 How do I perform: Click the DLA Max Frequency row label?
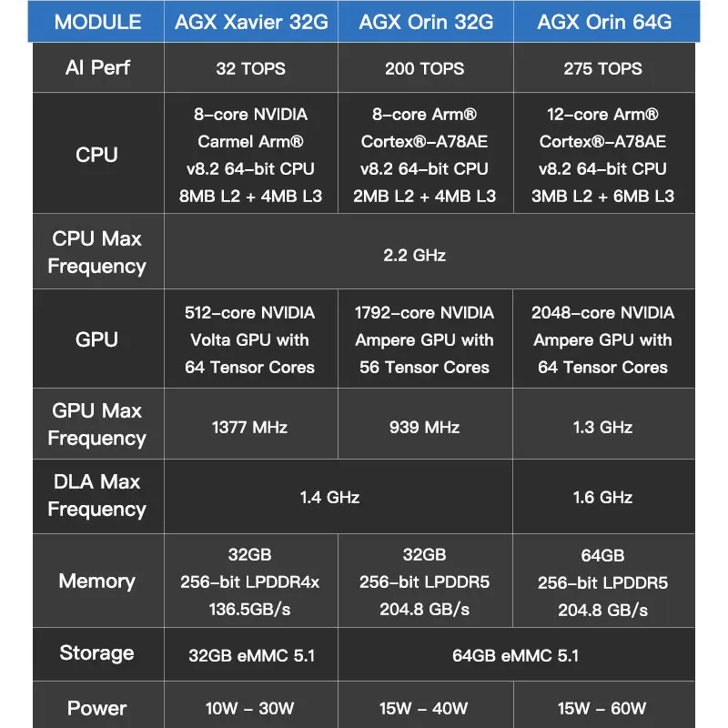(97, 495)
